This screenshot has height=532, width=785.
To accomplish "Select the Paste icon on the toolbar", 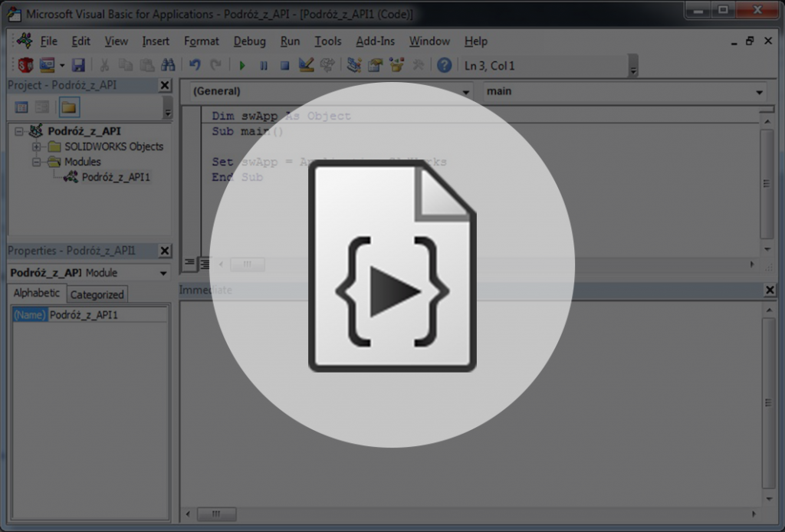I will coord(147,65).
